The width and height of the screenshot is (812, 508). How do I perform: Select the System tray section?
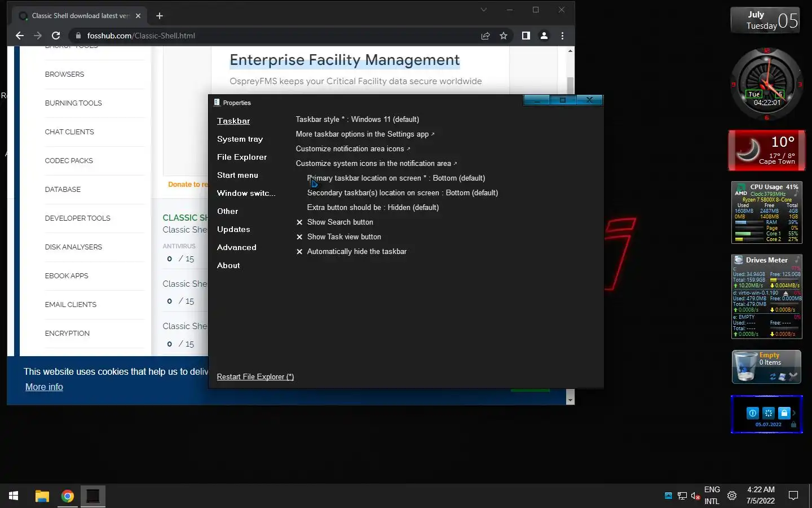click(240, 139)
